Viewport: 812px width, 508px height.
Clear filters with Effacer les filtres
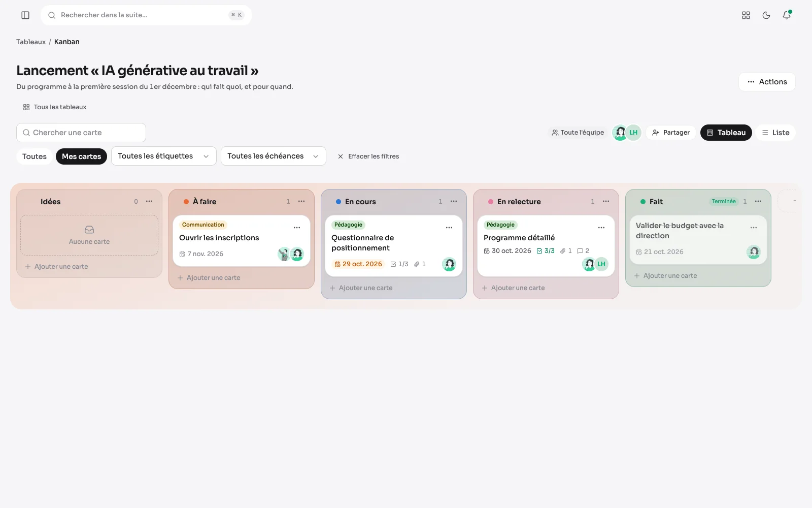(x=368, y=156)
